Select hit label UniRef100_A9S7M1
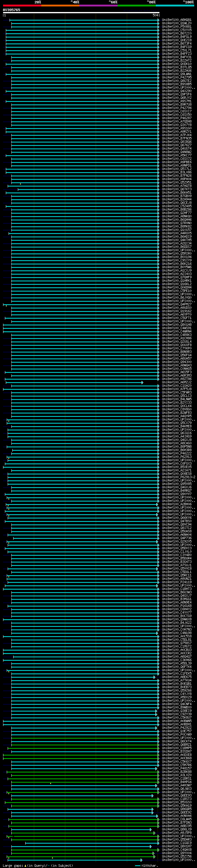 click(177, 101)
